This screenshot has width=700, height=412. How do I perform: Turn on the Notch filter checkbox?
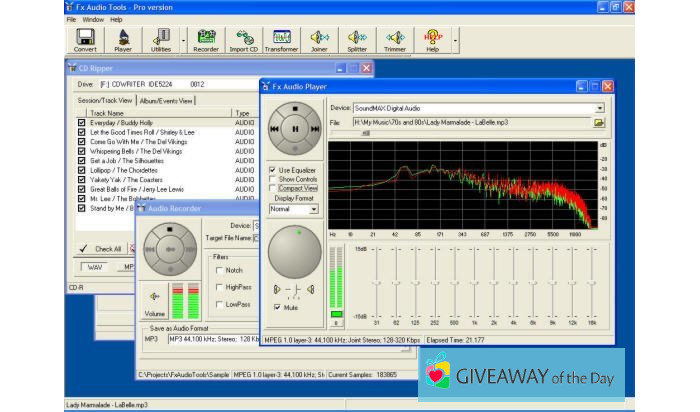click(218, 270)
